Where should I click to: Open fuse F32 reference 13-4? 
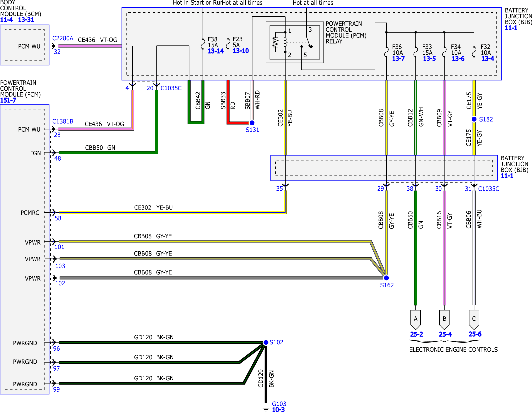(488, 59)
